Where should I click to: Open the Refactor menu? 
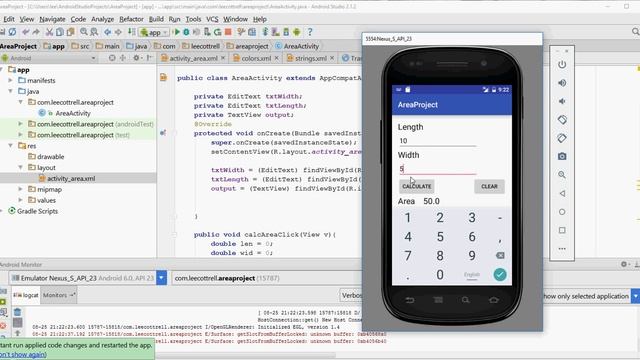tap(131, 19)
